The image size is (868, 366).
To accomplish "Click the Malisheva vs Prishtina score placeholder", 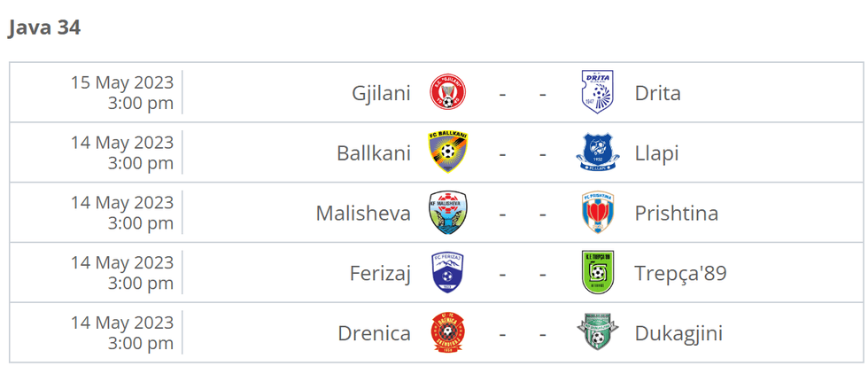I will pyautogui.click(x=522, y=214).
